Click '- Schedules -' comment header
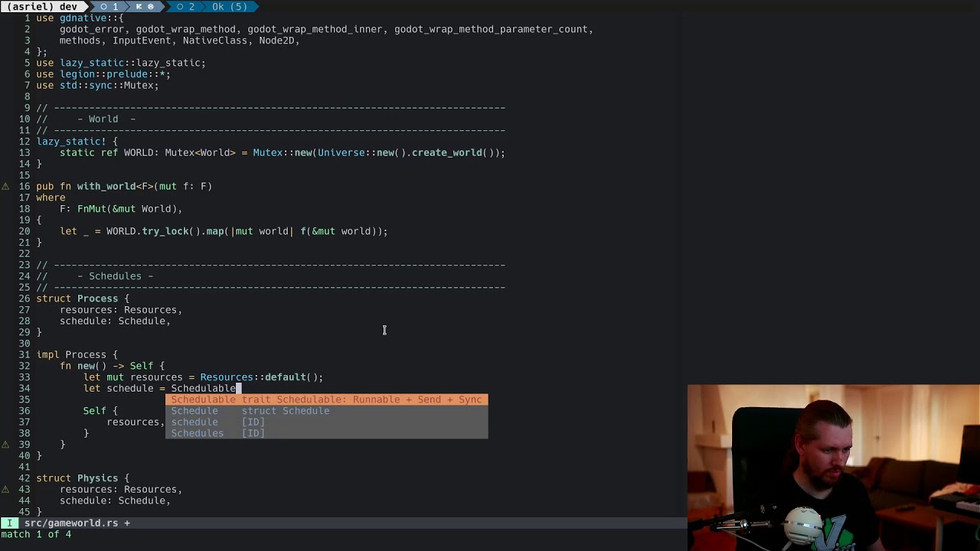 coord(115,276)
